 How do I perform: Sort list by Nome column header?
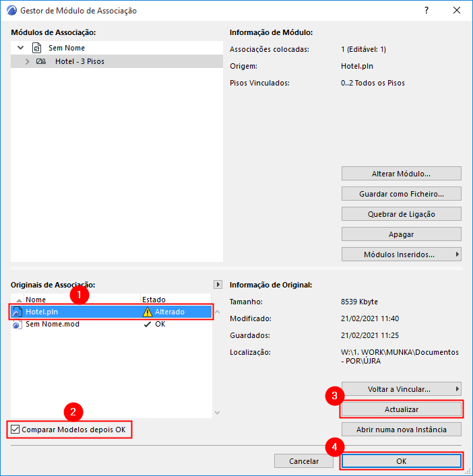(x=82, y=300)
